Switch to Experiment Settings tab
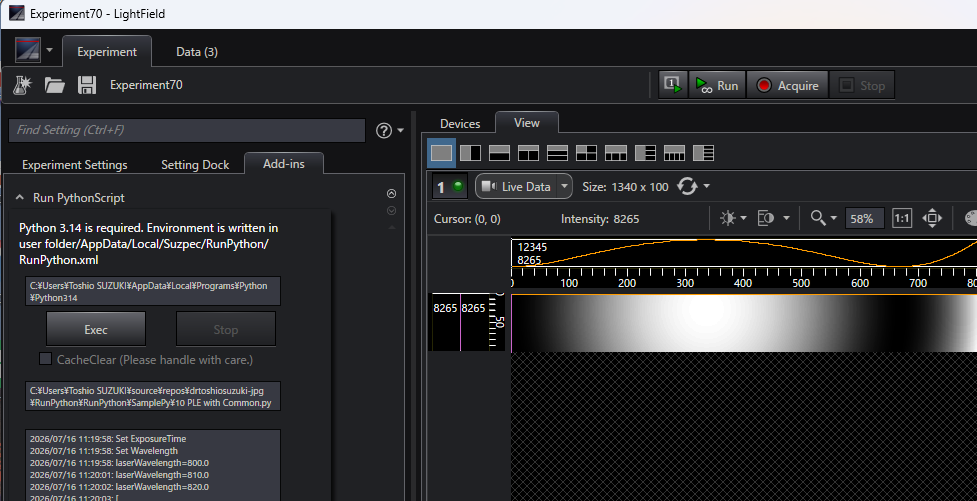977x501 pixels. coord(75,165)
